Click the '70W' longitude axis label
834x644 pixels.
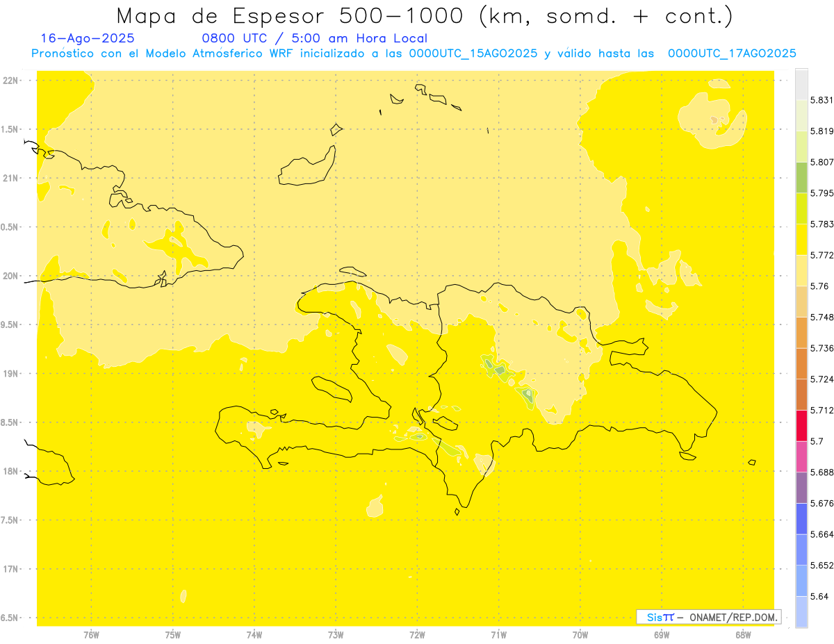[580, 635]
